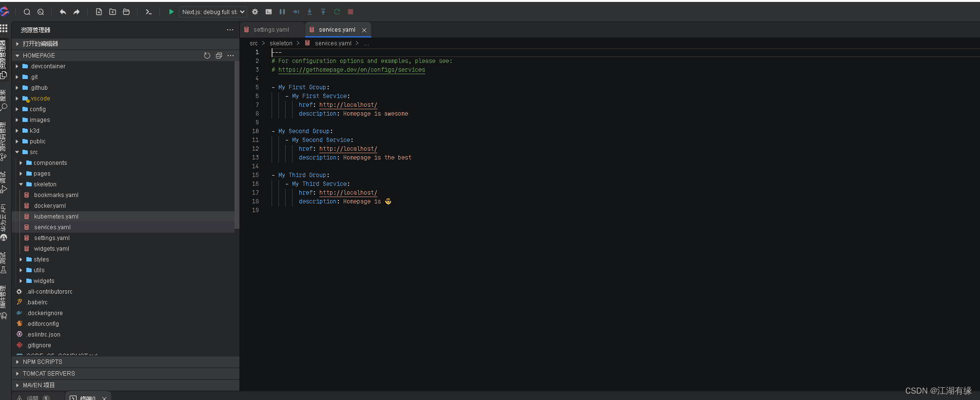Collapse the src folder

click(x=18, y=152)
